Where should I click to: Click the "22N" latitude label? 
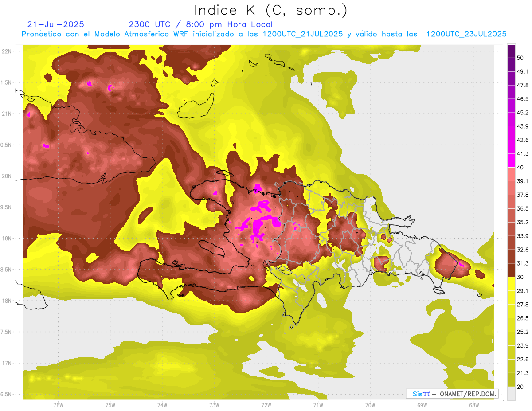(x=8, y=51)
